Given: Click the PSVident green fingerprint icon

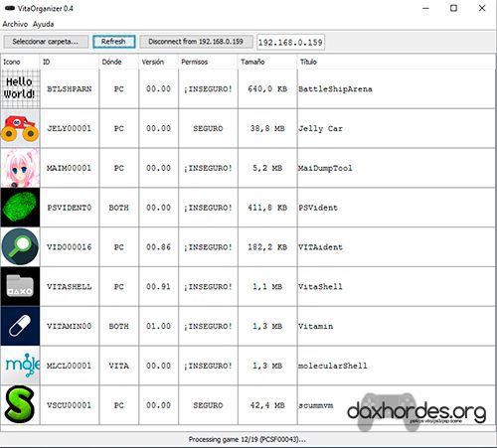Looking at the screenshot, I should point(20,208).
